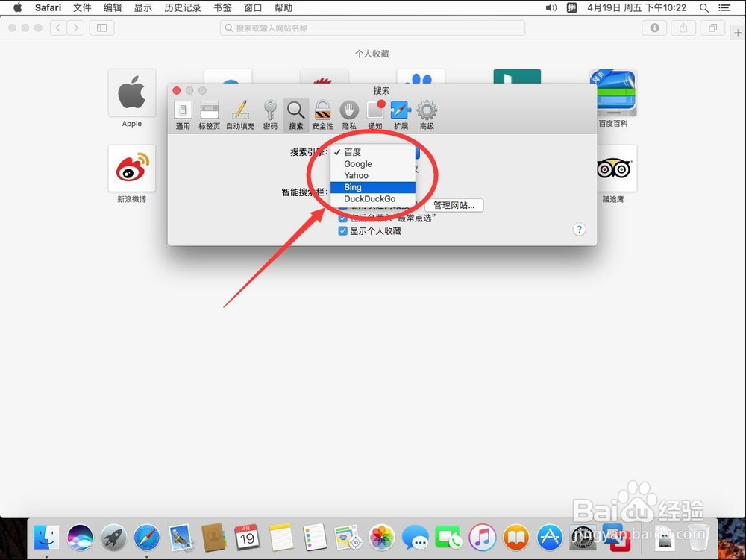Open FaceTime in the dock

click(x=448, y=538)
